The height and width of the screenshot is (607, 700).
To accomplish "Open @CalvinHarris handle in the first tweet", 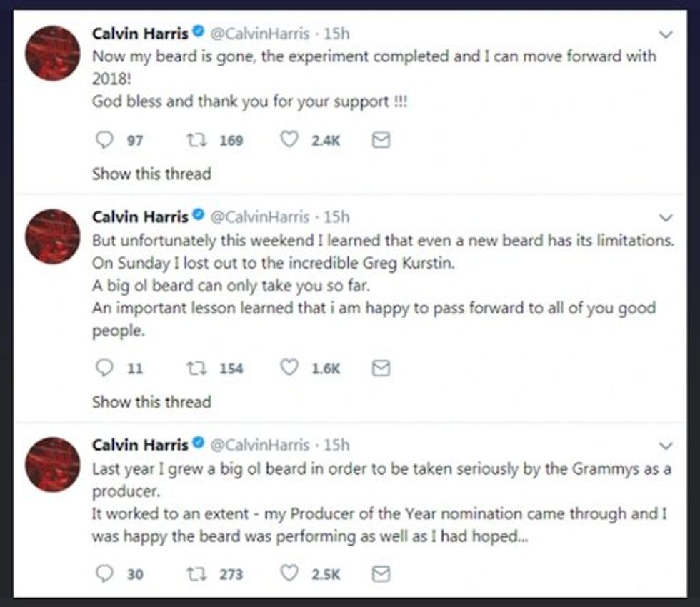I will pyautogui.click(x=260, y=34).
